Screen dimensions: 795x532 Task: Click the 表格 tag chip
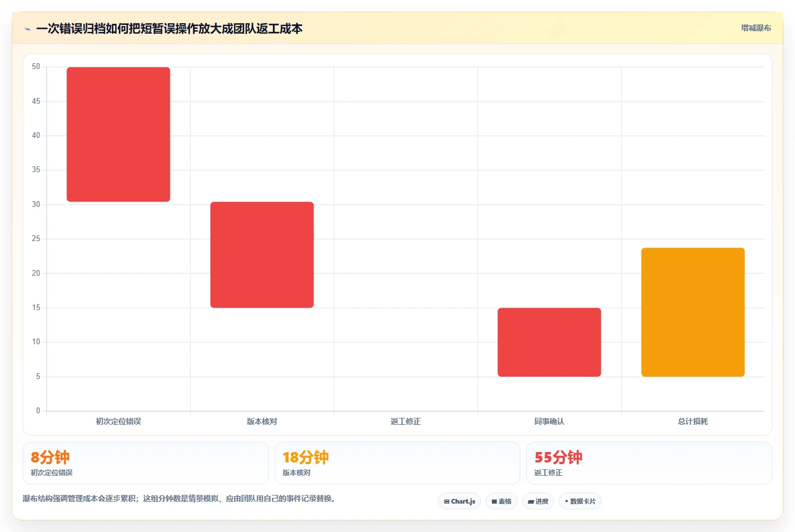(501, 501)
